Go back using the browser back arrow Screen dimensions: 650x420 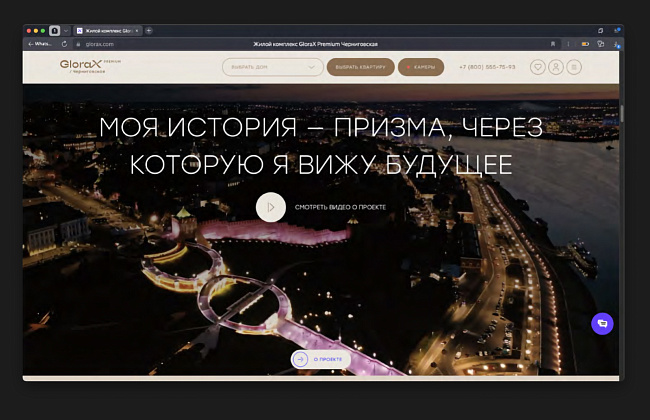tap(31, 44)
